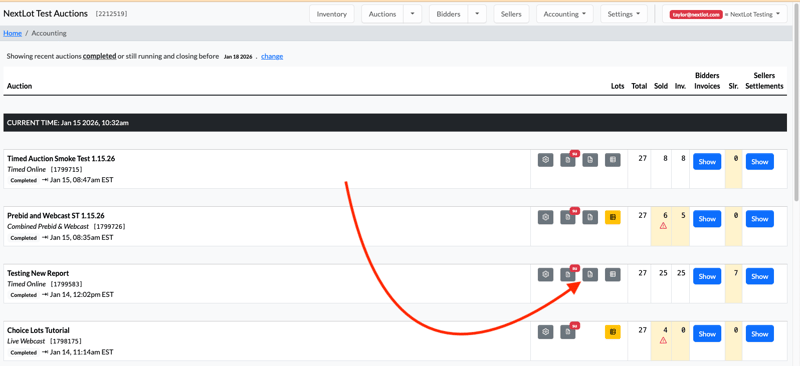Click the Slr. value 7 in Testing New Report row
This screenshot has height=366, width=800.
point(735,273)
